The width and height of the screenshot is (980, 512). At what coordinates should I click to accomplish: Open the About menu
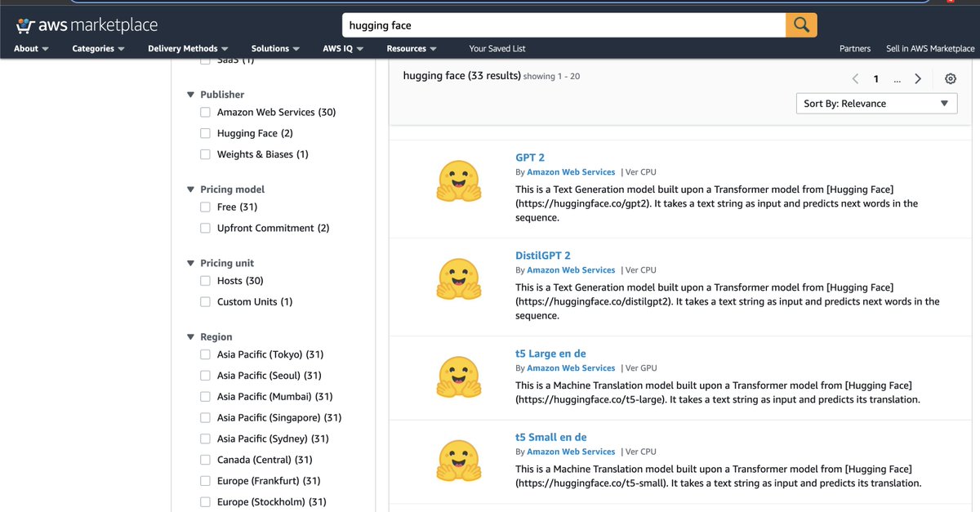(x=31, y=48)
